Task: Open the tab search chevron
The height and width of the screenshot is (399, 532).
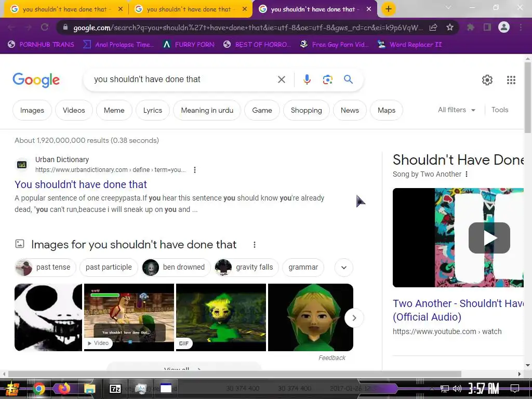Action: point(448,7)
